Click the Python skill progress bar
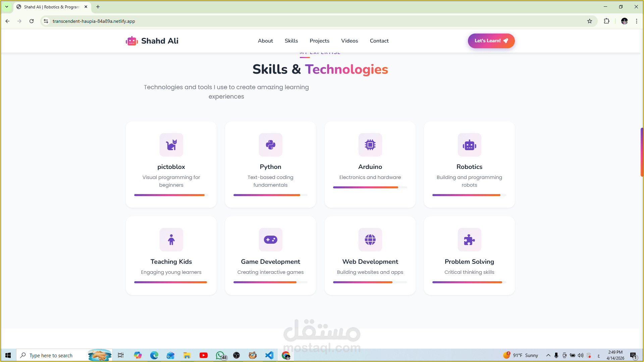Screen dimensions: 644x362 (x=270, y=195)
